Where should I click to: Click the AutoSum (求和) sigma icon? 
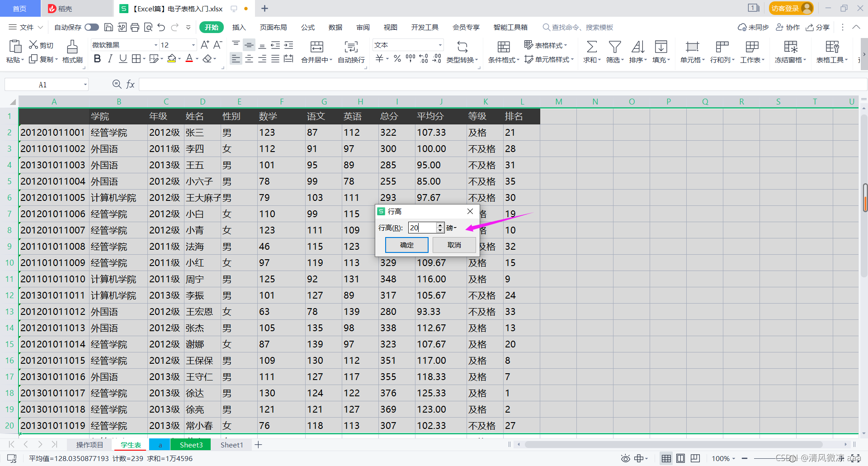pyautogui.click(x=592, y=47)
